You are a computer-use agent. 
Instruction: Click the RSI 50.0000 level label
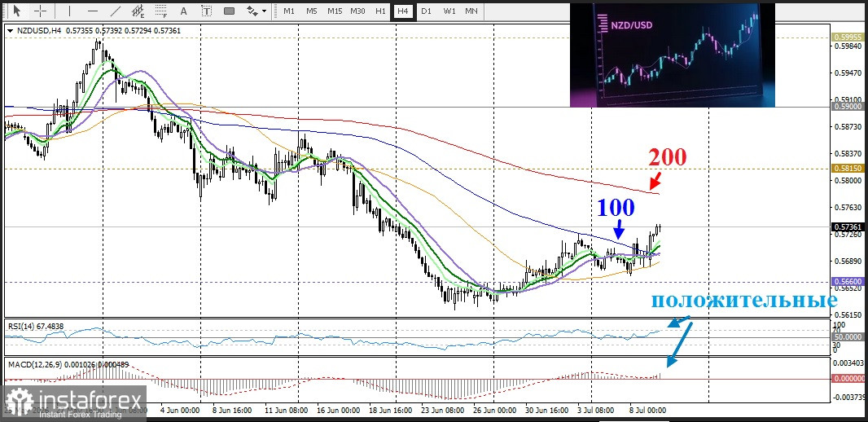847,336
